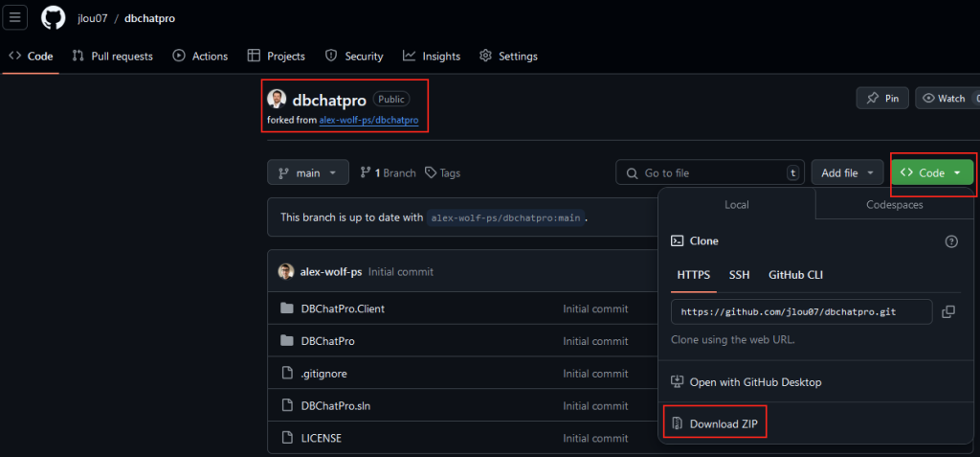
Task: Open the DBChatPro.Client folder
Action: [x=343, y=308]
